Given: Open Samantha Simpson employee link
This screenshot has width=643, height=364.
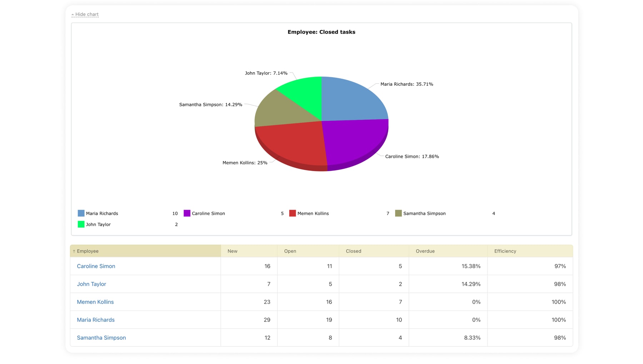Looking at the screenshot, I should [x=101, y=338].
